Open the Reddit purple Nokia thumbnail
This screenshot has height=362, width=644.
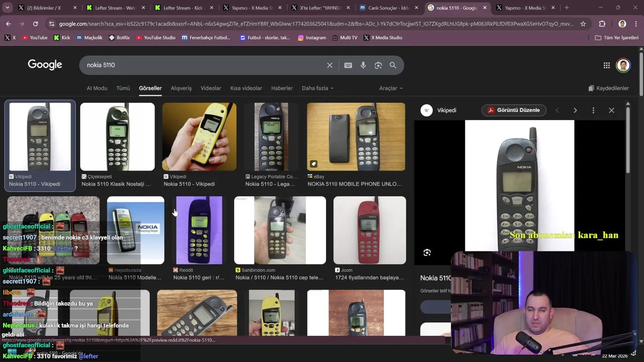[x=199, y=230]
